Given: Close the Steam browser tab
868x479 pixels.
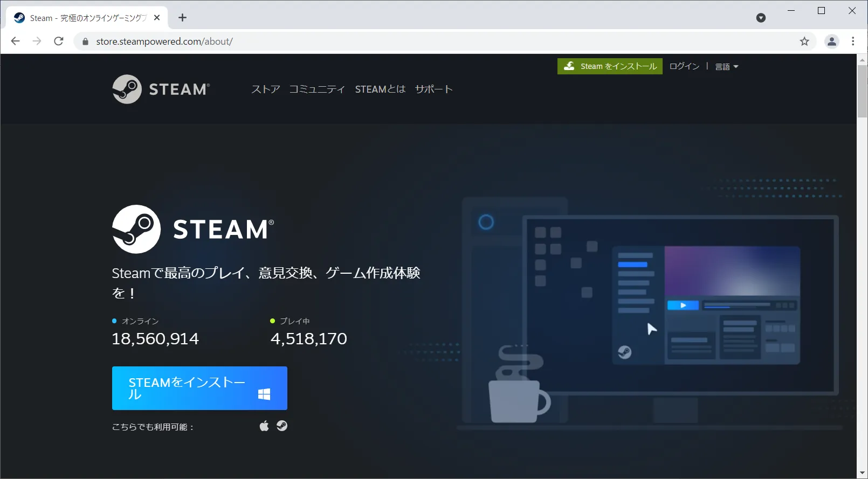Looking at the screenshot, I should pos(157,18).
